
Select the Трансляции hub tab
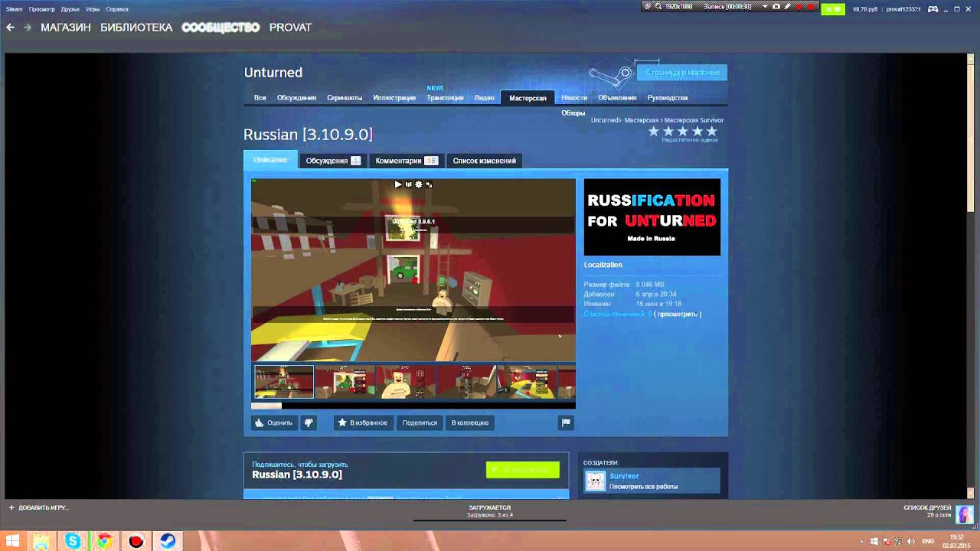tap(445, 98)
